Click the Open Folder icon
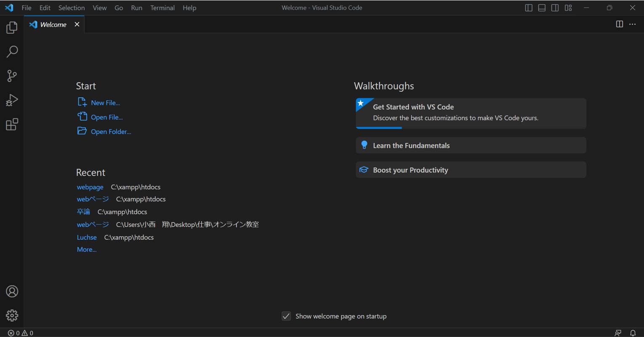The image size is (644, 337). [82, 131]
